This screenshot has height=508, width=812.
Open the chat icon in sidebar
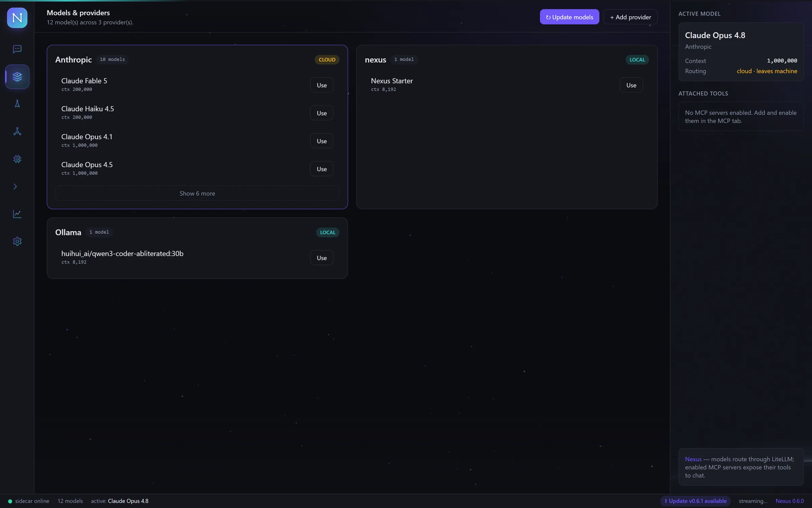[x=17, y=49]
